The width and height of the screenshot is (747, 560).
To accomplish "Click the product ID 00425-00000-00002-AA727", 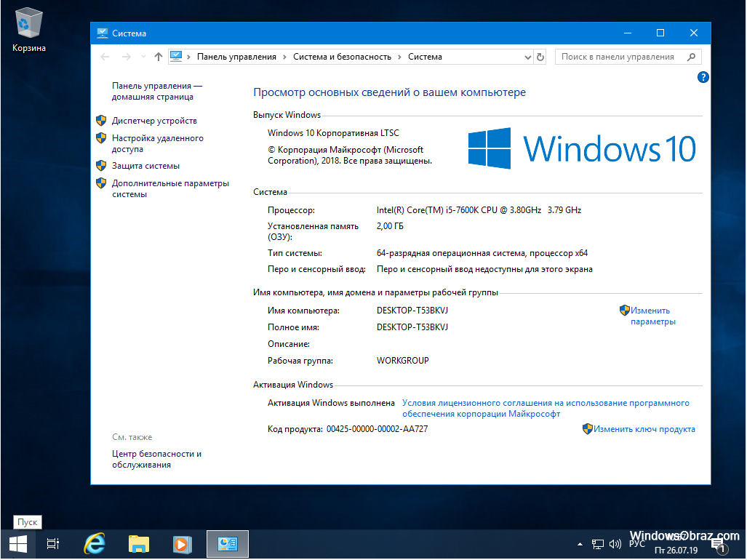I will pos(377,429).
